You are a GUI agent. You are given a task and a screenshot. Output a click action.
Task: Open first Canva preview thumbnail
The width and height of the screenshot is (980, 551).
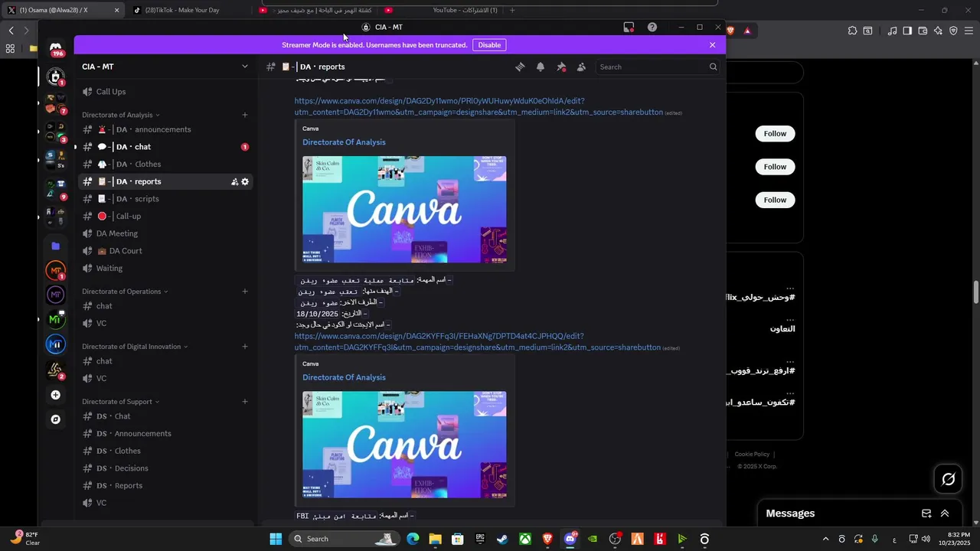click(x=404, y=210)
